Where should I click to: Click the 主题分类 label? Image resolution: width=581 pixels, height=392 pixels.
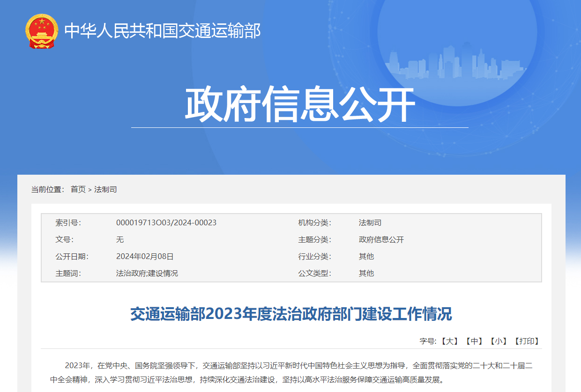315,240
